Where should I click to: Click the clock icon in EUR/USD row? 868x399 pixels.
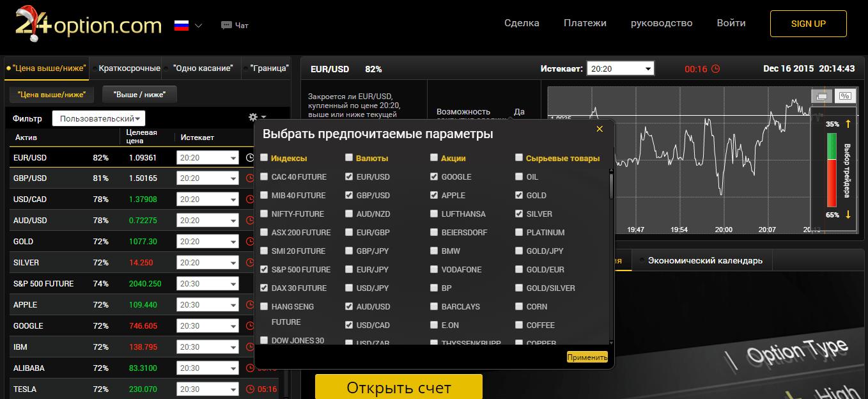250,158
